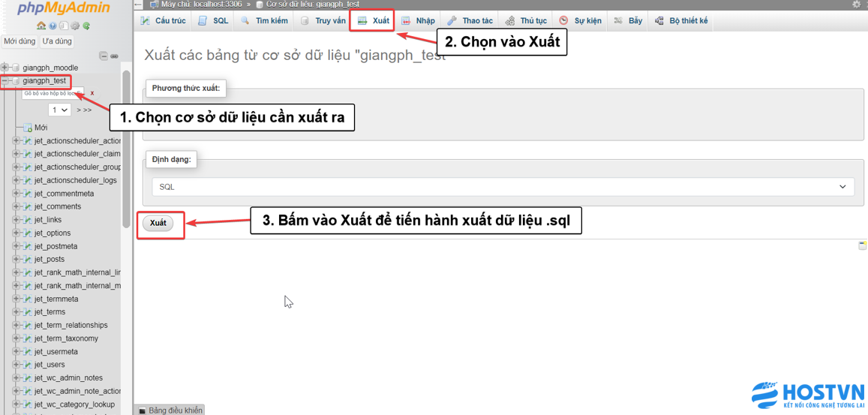Click the Bộ thiết kế designer icon
The height and width of the screenshot is (415, 868).
659,21
